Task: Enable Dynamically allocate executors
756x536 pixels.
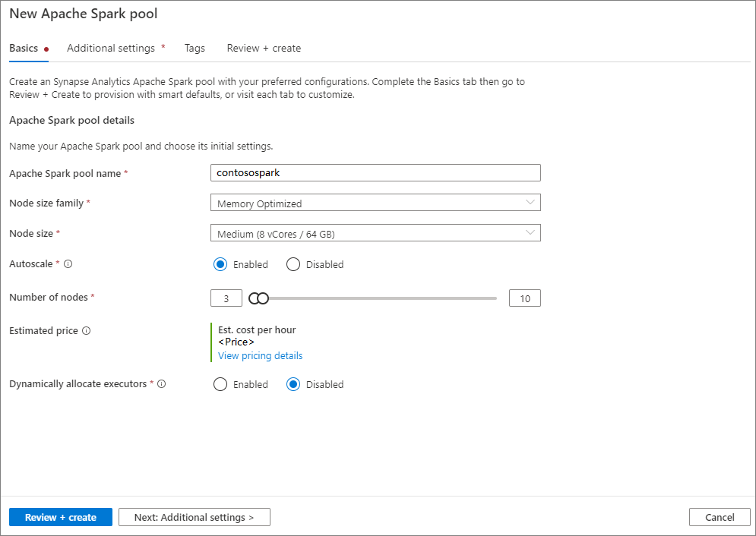Action: pos(220,384)
